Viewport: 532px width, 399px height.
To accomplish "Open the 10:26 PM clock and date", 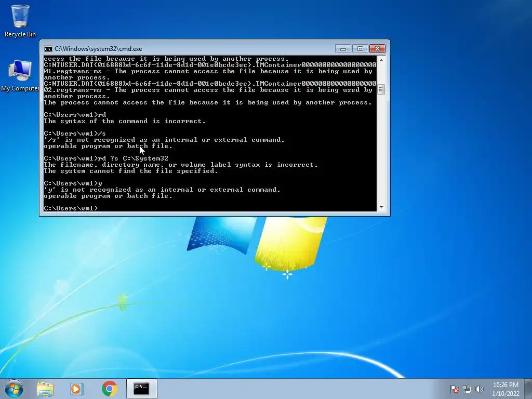I will point(506,389).
